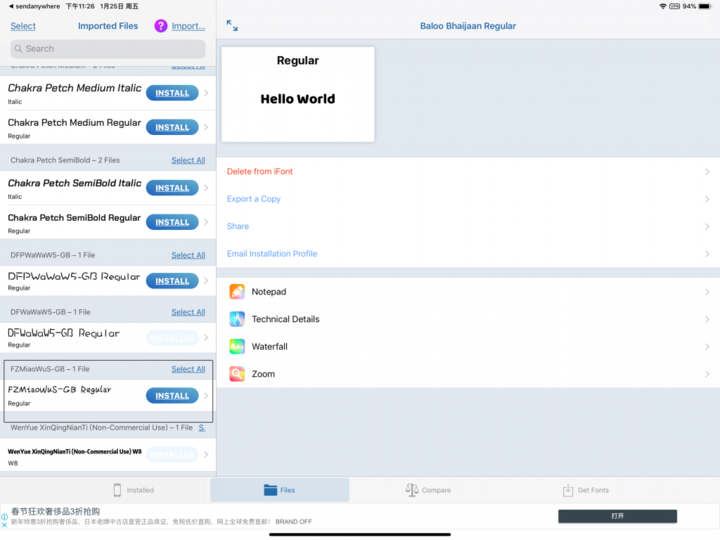Switch to the Compare tab
720x540 pixels.
pyautogui.click(x=428, y=490)
